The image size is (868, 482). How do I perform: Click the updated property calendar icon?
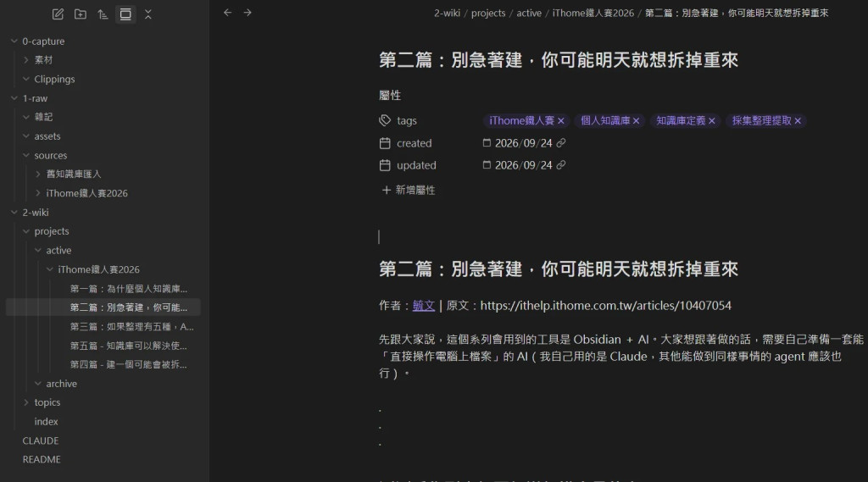click(385, 165)
